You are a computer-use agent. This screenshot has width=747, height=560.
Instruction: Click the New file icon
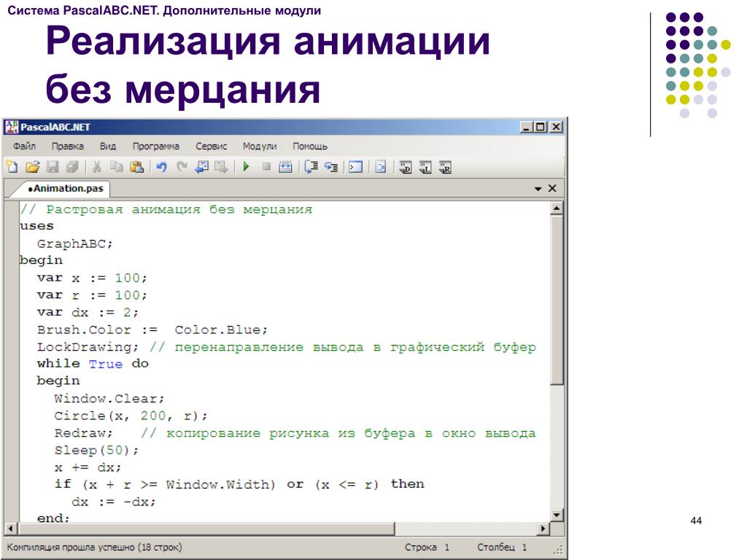click(x=12, y=167)
